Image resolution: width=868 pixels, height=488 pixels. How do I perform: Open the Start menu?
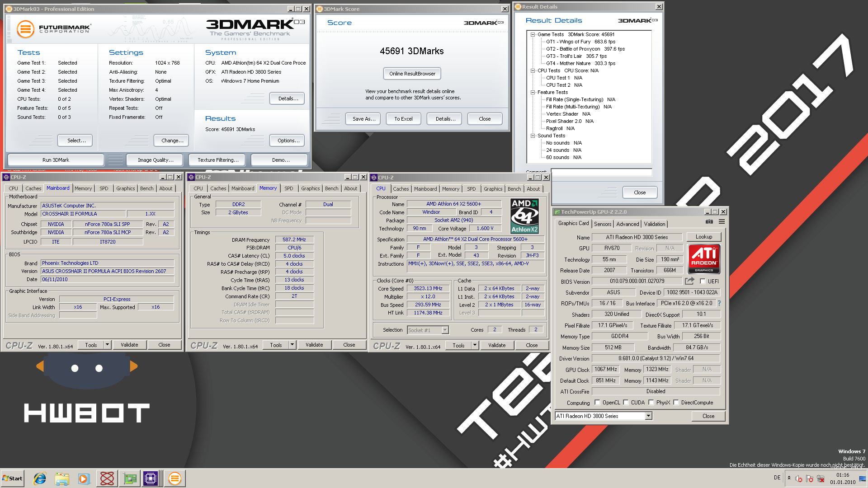coord(12,479)
